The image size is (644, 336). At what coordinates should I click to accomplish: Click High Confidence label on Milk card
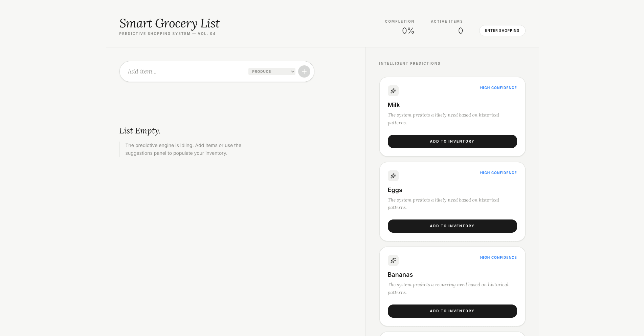498,88
